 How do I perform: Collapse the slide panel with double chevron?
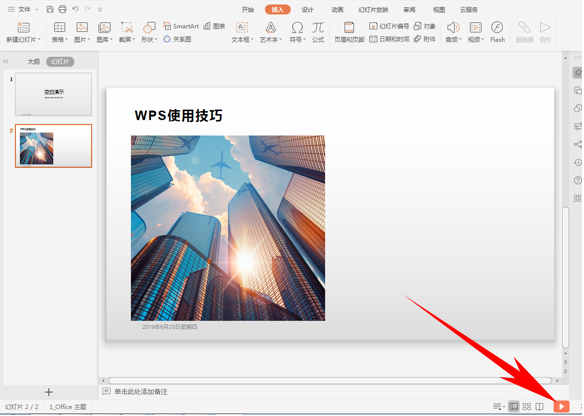tap(6, 61)
